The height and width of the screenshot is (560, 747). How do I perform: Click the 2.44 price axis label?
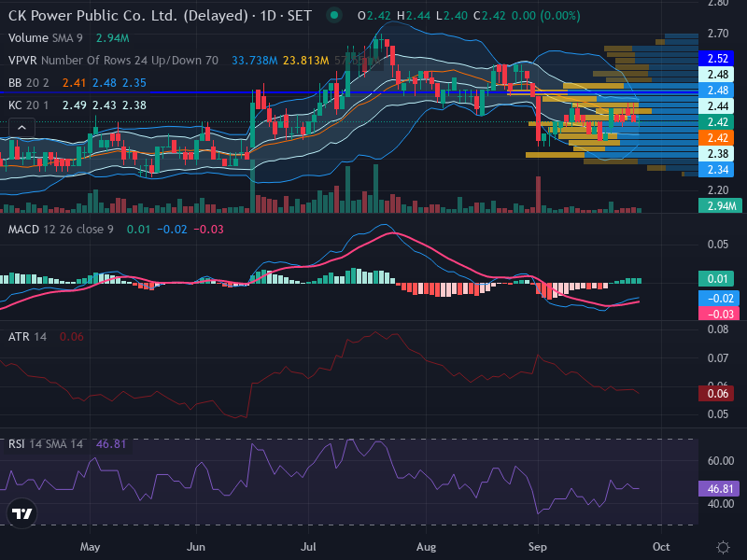(x=717, y=106)
